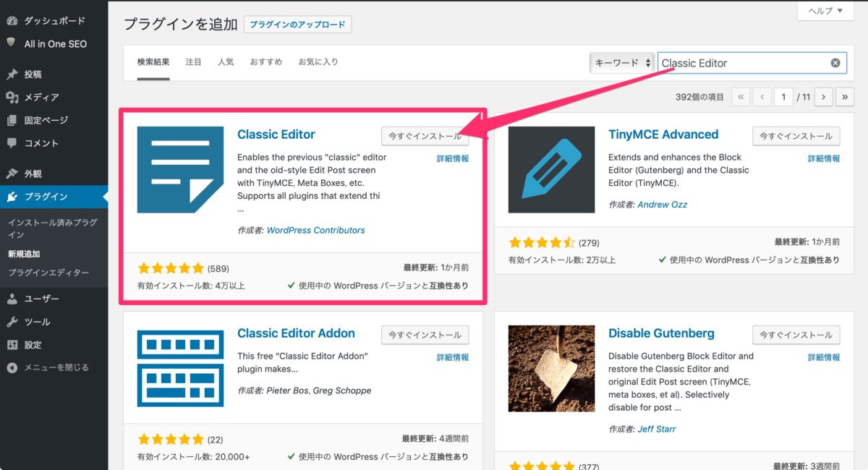Click the 外観 paintbrush icon

click(12, 174)
